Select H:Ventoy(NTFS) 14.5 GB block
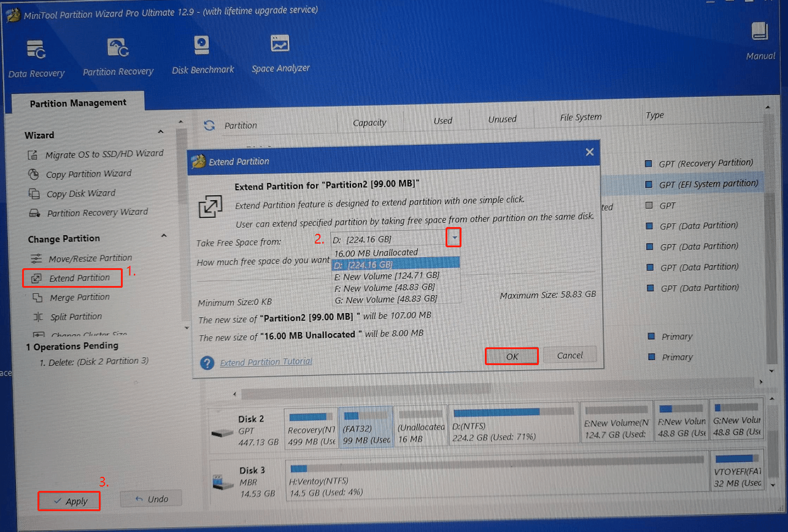 click(496, 474)
